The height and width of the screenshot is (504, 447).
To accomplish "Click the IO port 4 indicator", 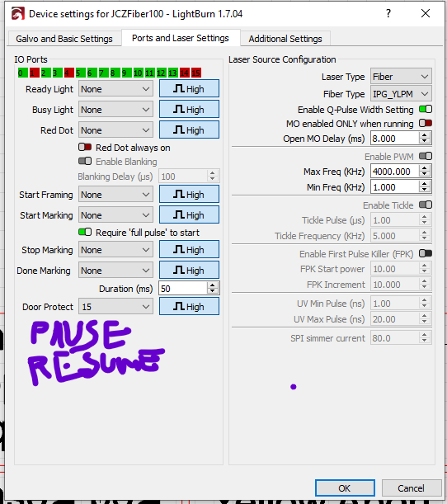I will pyautogui.click(x=68, y=73).
